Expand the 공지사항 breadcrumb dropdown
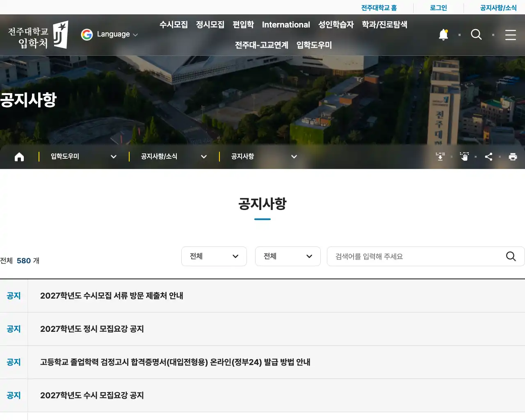525x420 pixels. click(264, 157)
